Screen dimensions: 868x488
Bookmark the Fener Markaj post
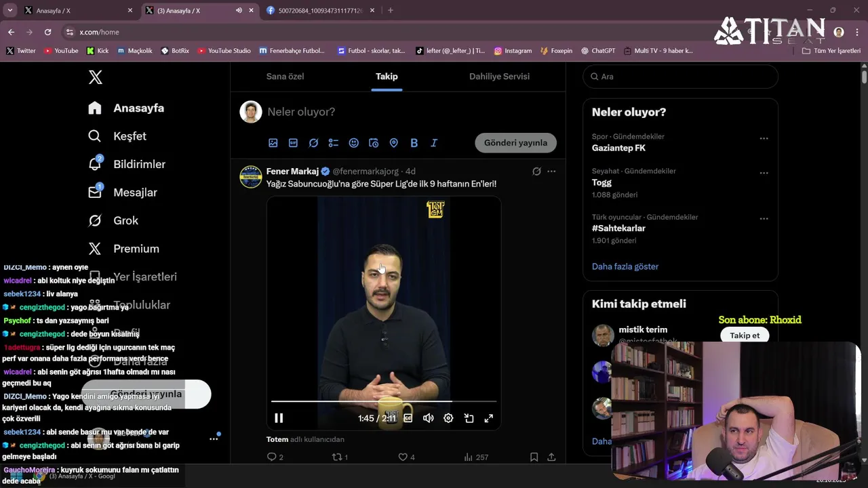click(534, 457)
